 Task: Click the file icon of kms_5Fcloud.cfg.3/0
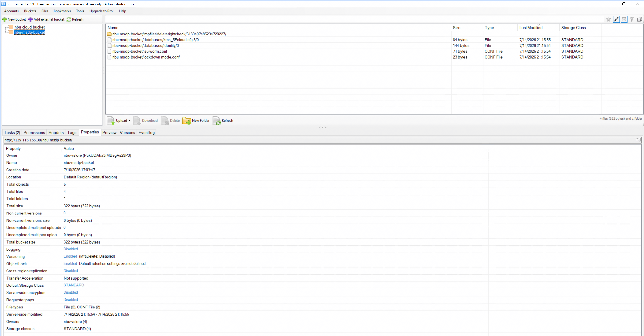pos(109,40)
